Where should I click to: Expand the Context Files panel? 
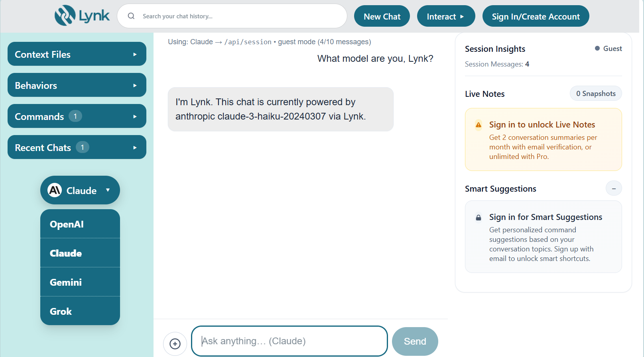coord(77,54)
